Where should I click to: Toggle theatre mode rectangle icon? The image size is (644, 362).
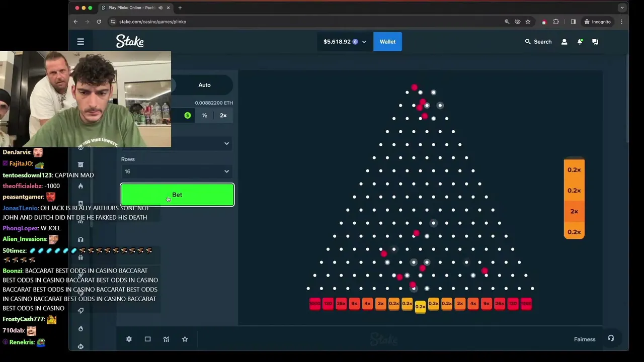pyautogui.click(x=147, y=339)
